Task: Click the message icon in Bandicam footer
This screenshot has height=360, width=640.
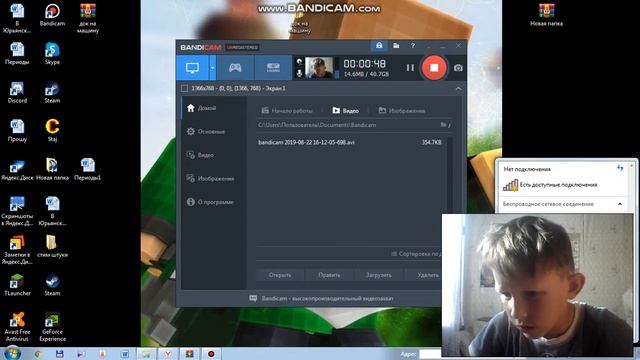Action: (x=253, y=298)
